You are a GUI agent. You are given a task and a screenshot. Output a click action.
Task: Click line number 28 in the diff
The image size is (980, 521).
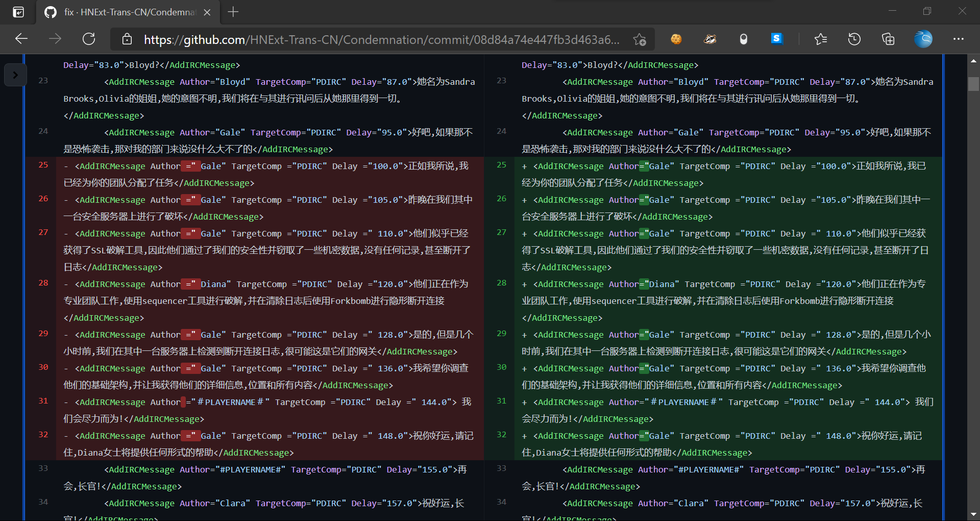click(43, 283)
